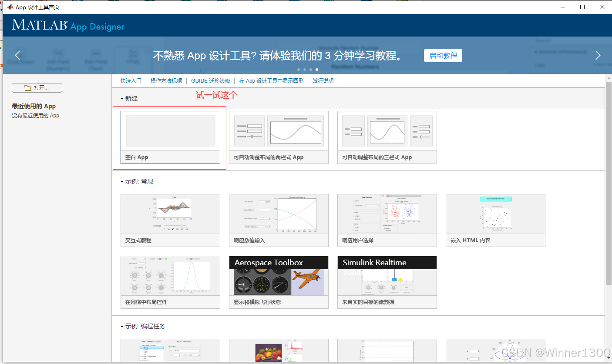Click the 启动教程 button

click(443, 55)
